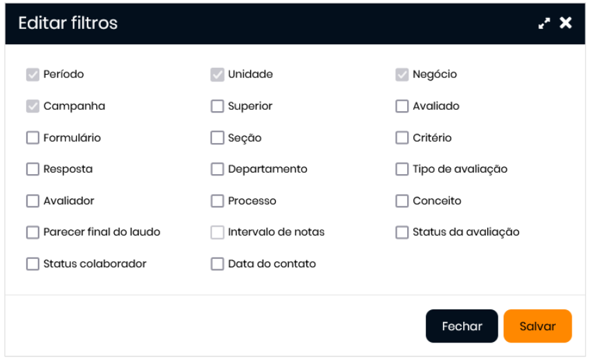Enable the Superior filter checkbox
This screenshot has width=593, height=364.
[218, 106]
